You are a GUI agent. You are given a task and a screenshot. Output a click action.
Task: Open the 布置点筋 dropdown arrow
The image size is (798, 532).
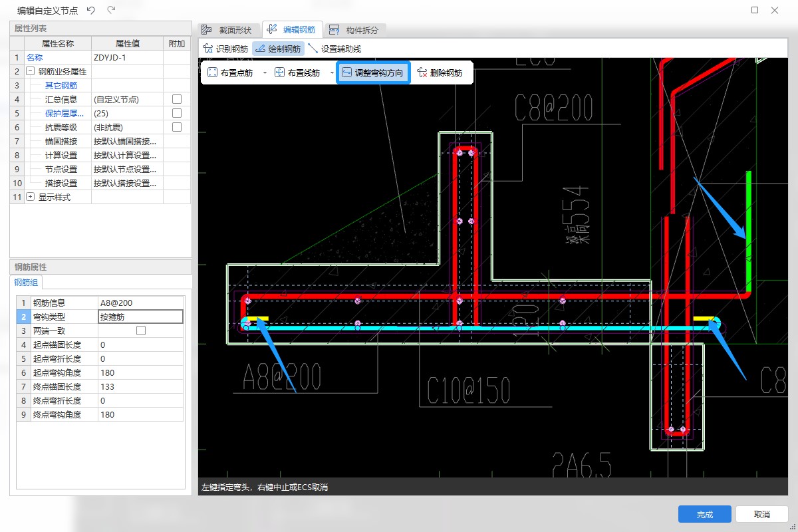pyautogui.click(x=265, y=72)
